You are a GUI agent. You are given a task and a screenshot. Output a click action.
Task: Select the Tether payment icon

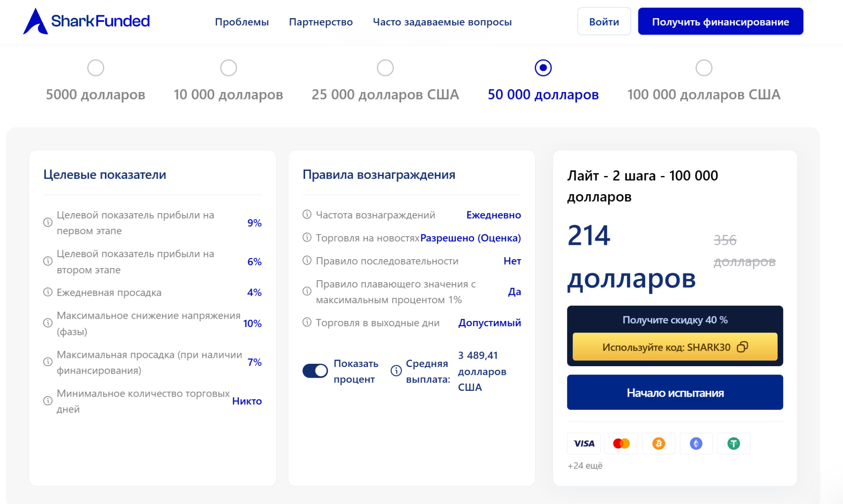(x=734, y=443)
